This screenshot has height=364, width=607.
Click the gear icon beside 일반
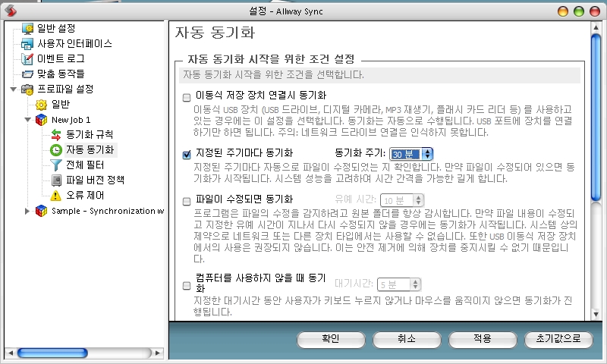coord(42,105)
